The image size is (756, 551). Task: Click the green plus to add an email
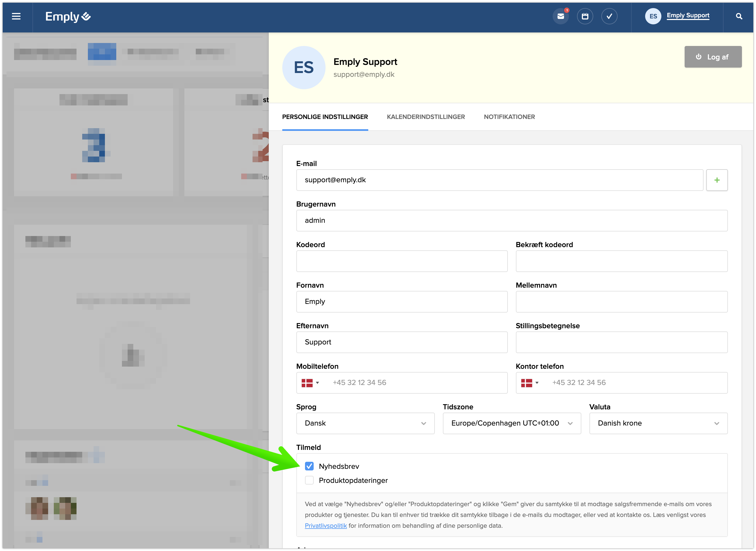(x=717, y=180)
